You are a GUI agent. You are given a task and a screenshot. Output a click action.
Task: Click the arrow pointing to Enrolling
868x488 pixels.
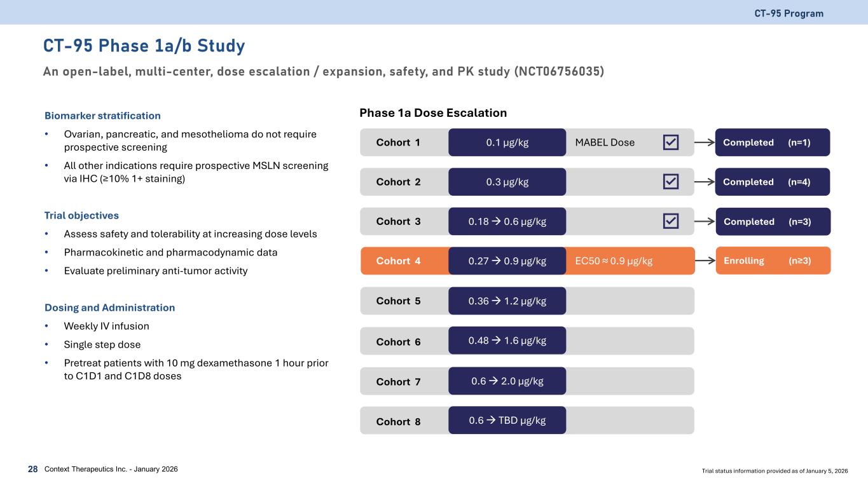coord(705,261)
